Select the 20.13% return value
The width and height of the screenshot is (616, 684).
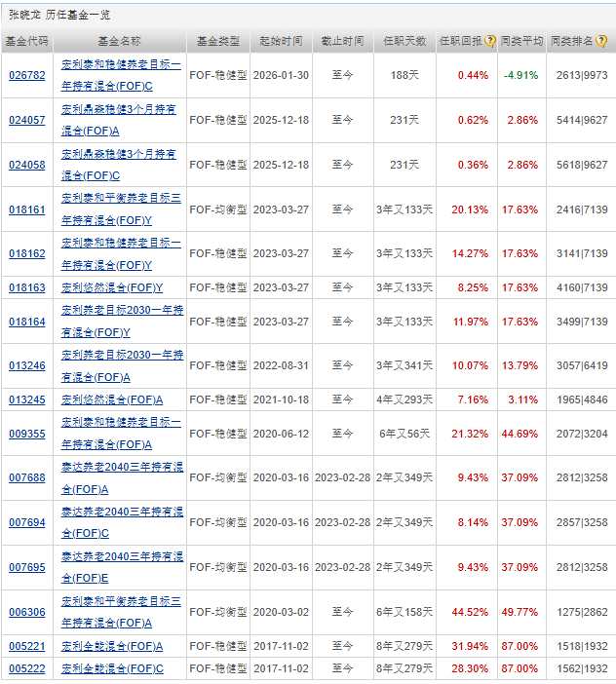coord(470,209)
